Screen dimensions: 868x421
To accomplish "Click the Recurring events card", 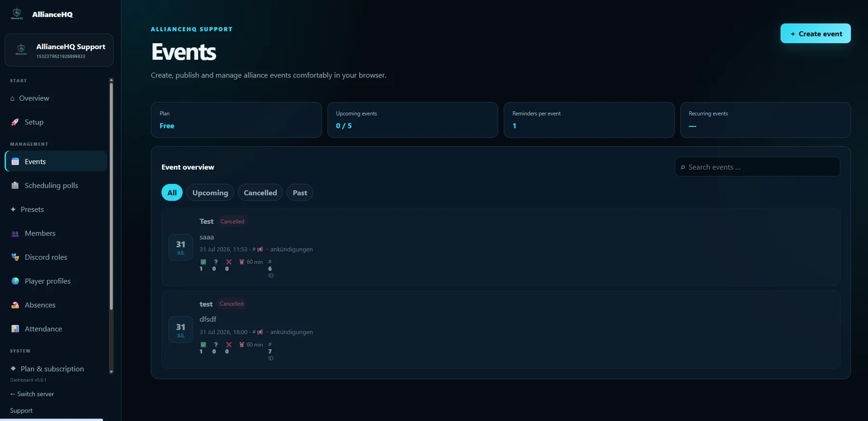I will pyautogui.click(x=765, y=120).
